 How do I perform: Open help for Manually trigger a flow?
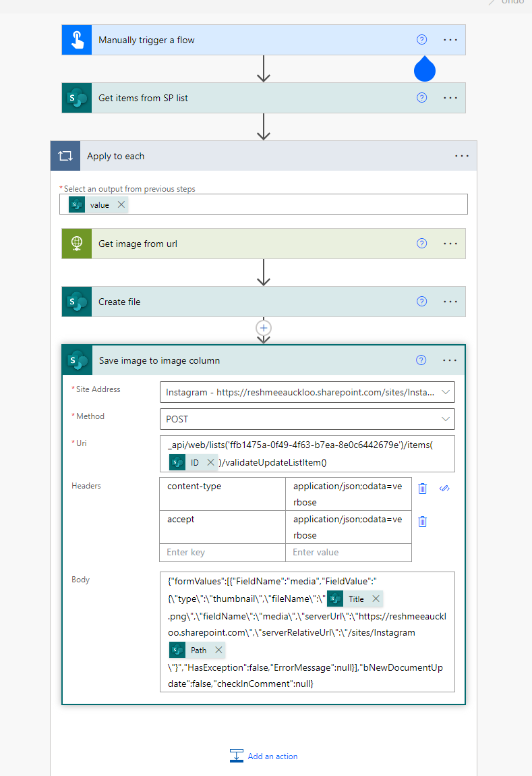point(421,39)
